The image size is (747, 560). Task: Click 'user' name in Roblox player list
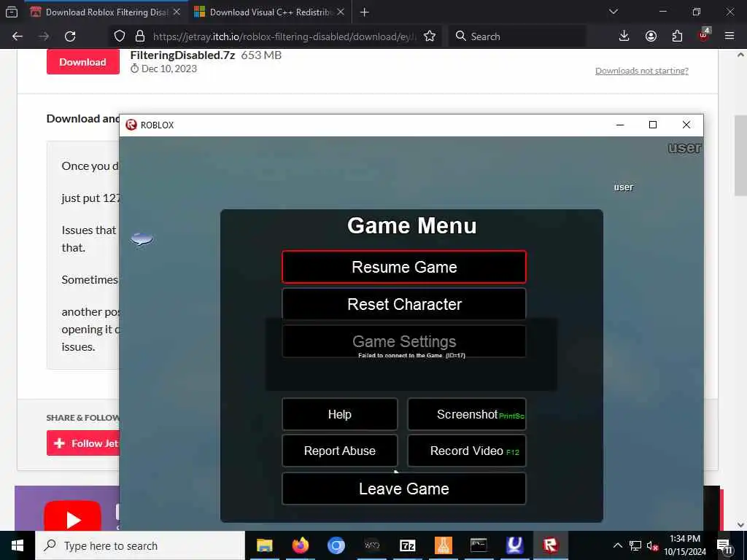(x=623, y=187)
